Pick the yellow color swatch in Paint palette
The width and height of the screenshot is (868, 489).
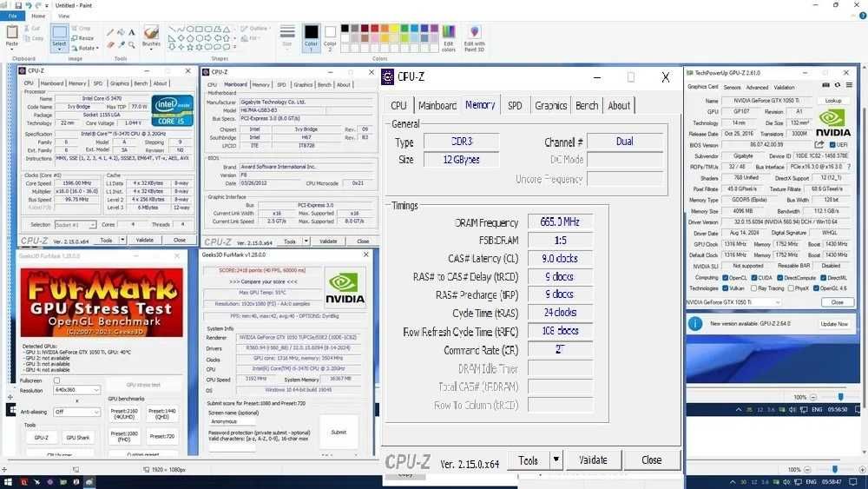395,29
